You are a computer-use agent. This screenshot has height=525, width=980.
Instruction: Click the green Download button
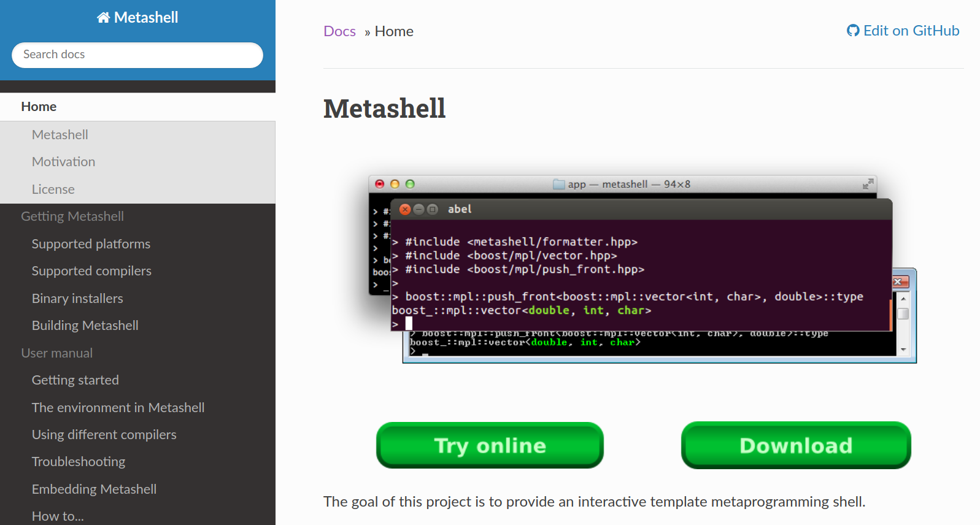click(796, 445)
